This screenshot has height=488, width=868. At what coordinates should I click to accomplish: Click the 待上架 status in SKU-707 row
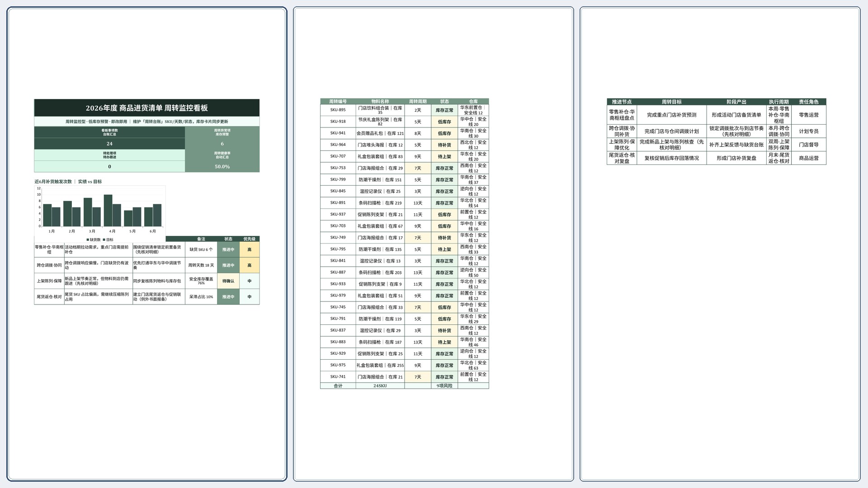tap(444, 157)
